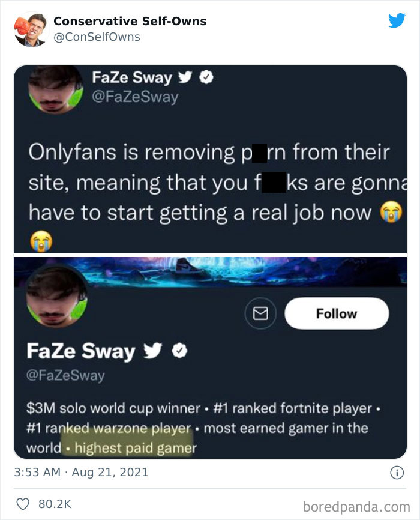Open the tweet info circle icon
Viewport: 420px width, 520px height.
point(397,473)
